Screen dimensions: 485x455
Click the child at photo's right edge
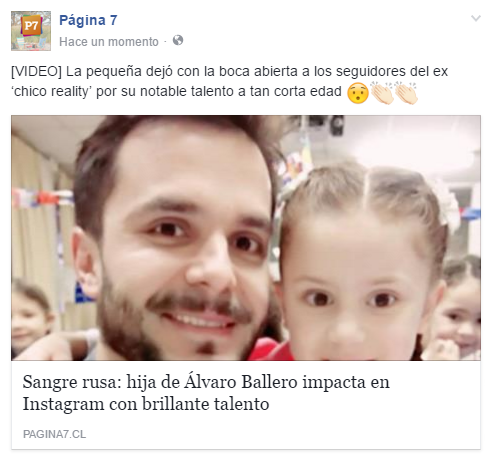462,310
